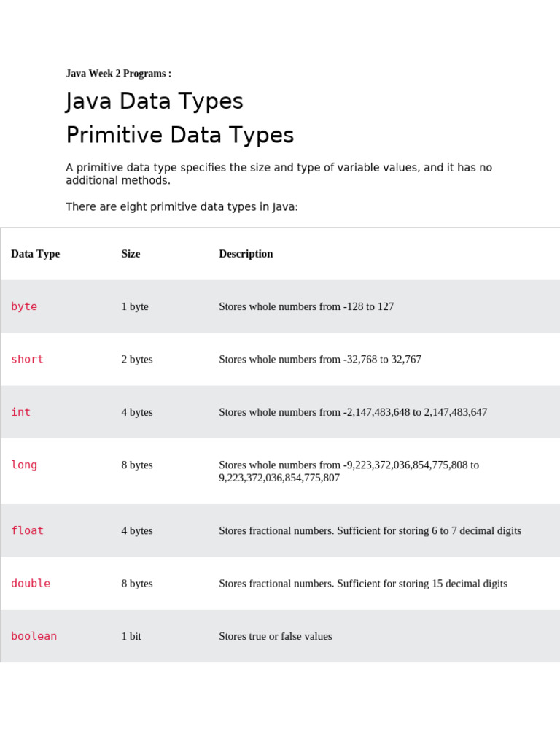560x747 pixels.
Task: Click 'There are eight primitive data types' sentence
Action: 182,207
